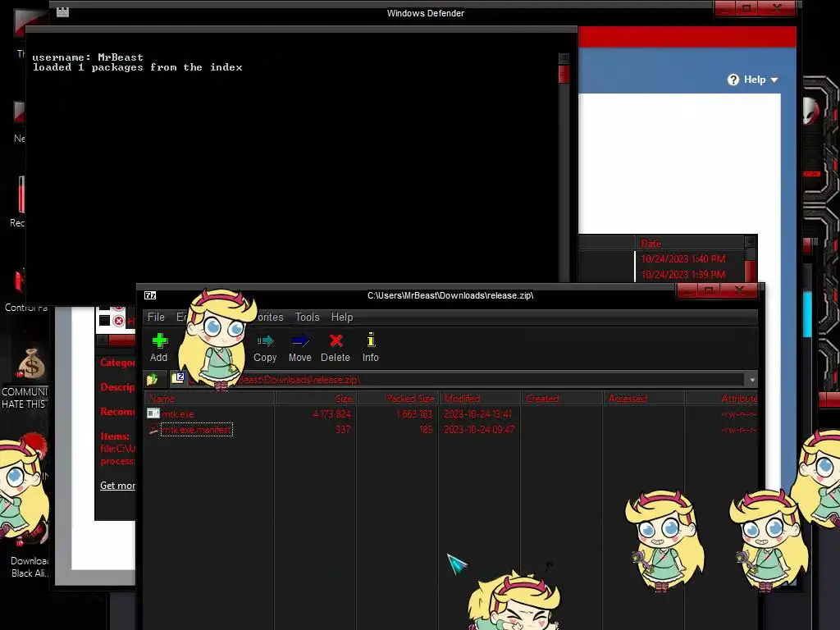
Task: Click the 2023-10-24 09:47 modified date
Action: pos(479,430)
